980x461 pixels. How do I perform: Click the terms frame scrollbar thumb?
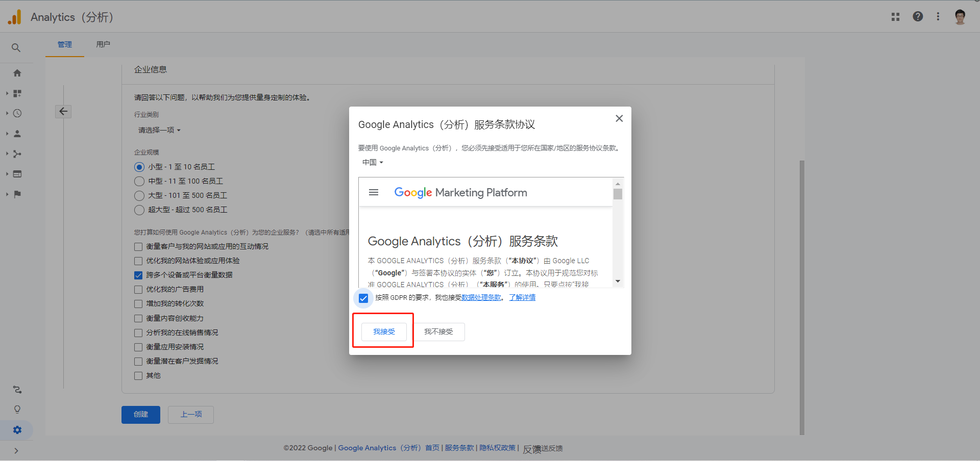(618, 194)
